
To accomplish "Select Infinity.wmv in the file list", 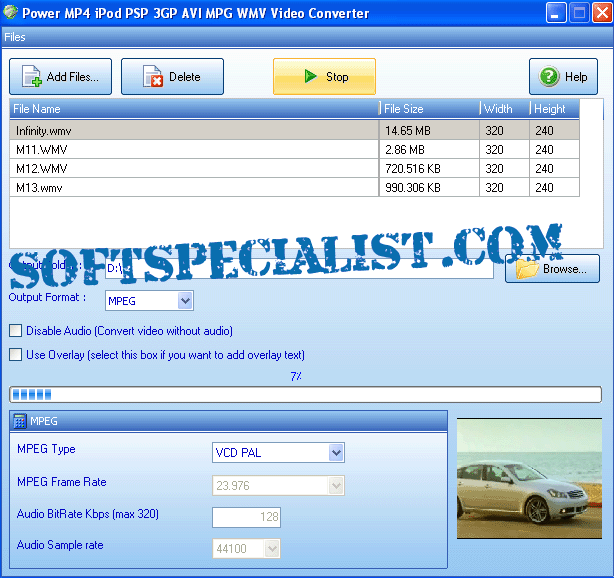I will (x=44, y=130).
